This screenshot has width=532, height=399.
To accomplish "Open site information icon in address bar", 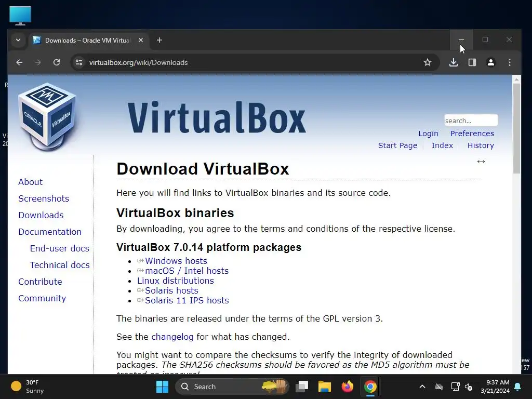I will (79, 62).
